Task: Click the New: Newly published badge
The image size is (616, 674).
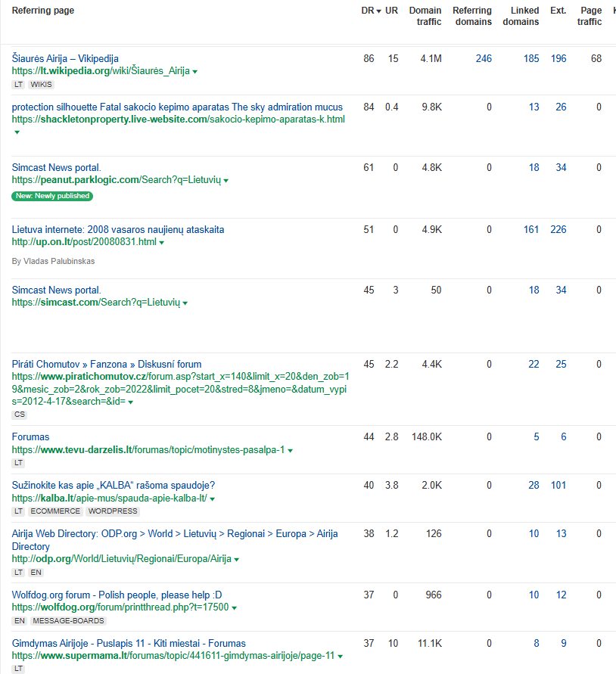Action: click(x=52, y=196)
